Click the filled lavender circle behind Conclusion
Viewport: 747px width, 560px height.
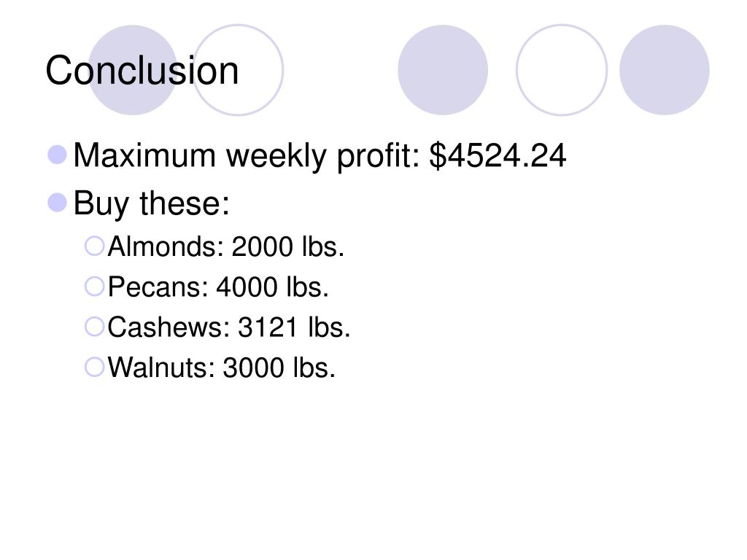click(x=133, y=70)
